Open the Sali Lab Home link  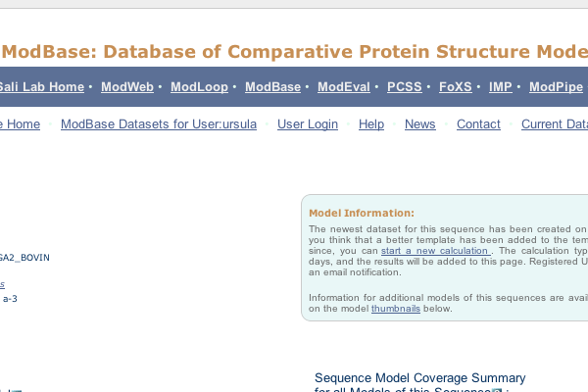click(41, 86)
